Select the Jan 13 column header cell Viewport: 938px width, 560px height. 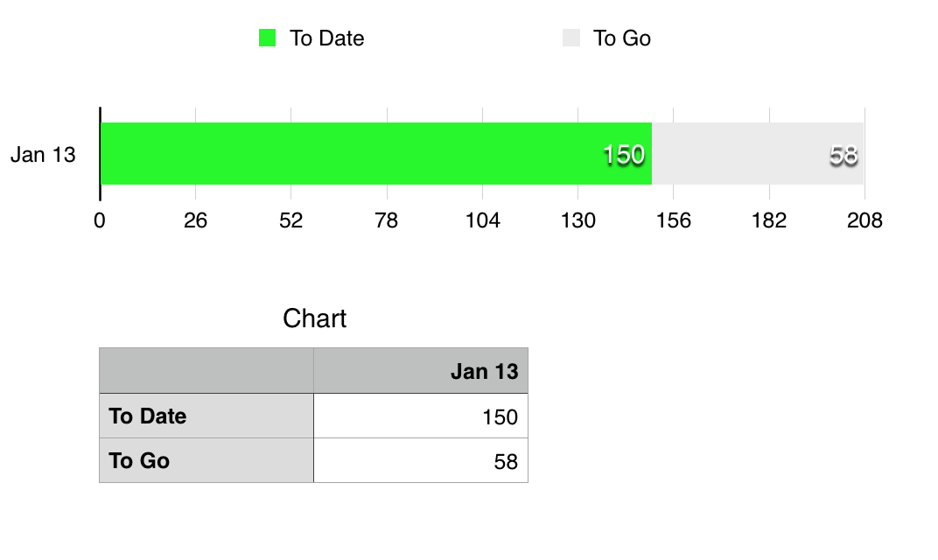tap(421, 371)
